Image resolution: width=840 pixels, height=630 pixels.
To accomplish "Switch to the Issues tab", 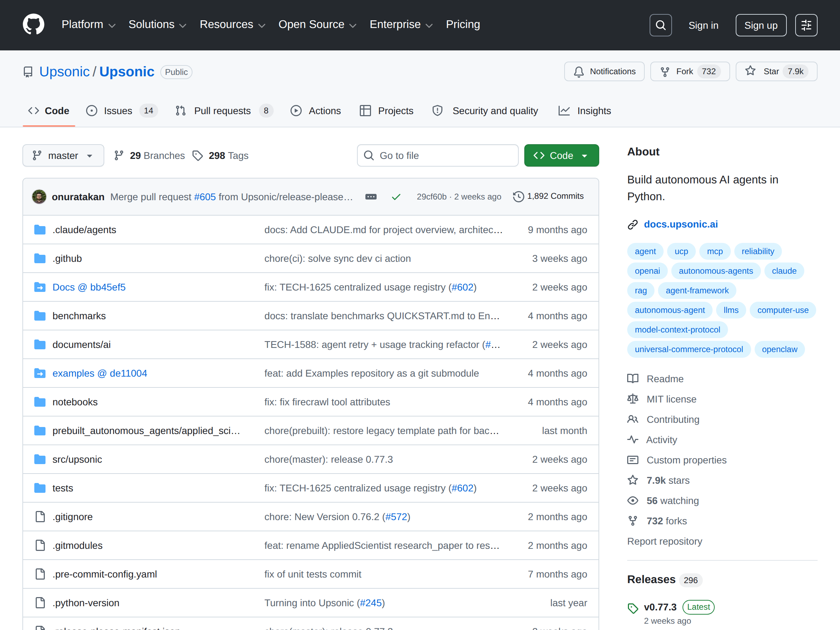I will (x=122, y=111).
